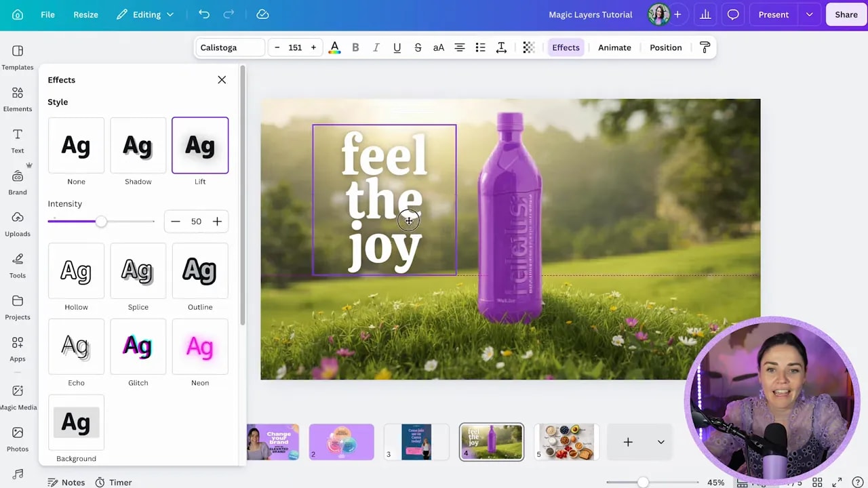Viewport: 868px width, 488px height.
Task: Toggle uppercase aA formatting
Action: 439,47
